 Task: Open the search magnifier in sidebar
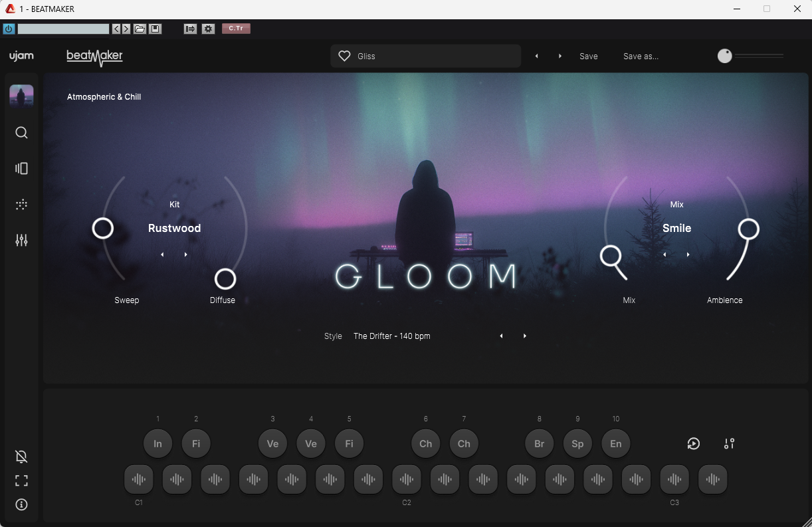21,133
